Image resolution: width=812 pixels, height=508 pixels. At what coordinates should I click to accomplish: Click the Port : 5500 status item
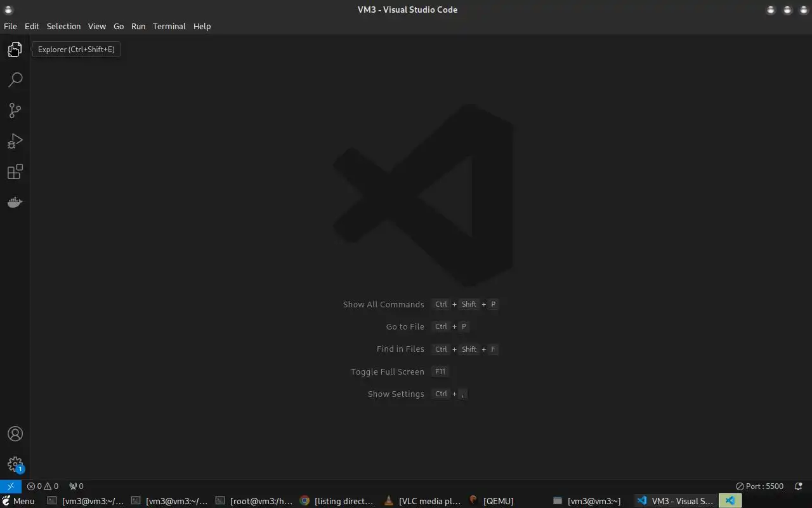[x=759, y=486]
